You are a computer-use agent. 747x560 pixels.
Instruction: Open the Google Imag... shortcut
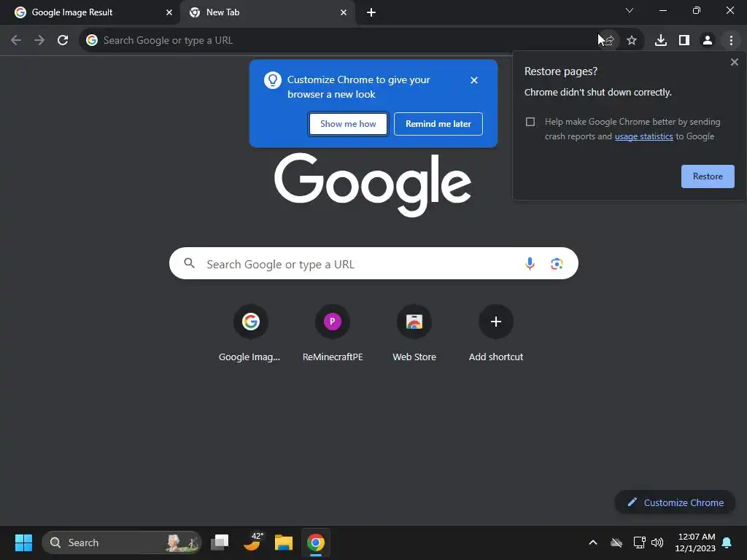pos(250,333)
